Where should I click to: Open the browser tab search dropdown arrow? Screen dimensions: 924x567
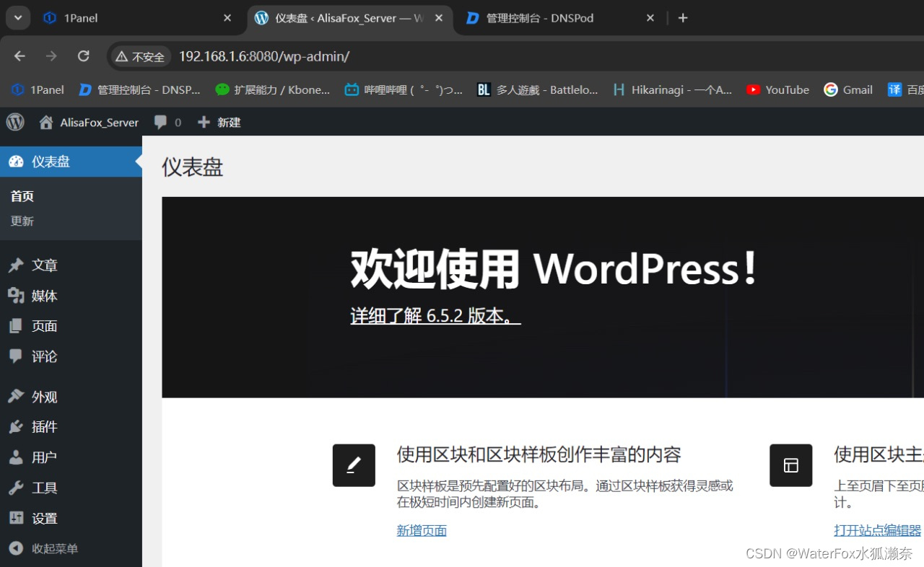point(18,18)
